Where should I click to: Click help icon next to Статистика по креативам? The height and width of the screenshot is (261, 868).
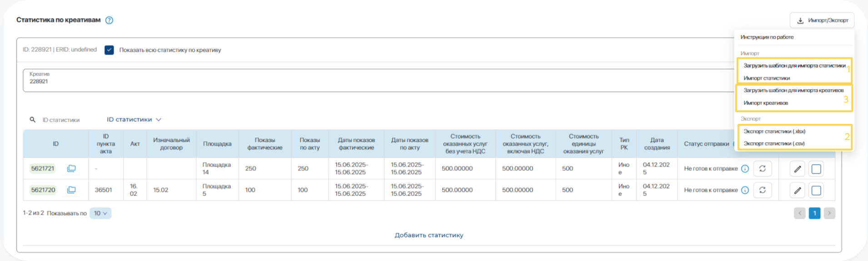109,20
